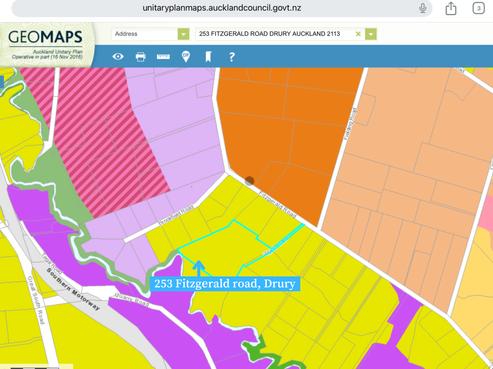Open the location pin tool
Image resolution: width=493 pixels, height=369 pixels.
pyautogui.click(x=186, y=57)
